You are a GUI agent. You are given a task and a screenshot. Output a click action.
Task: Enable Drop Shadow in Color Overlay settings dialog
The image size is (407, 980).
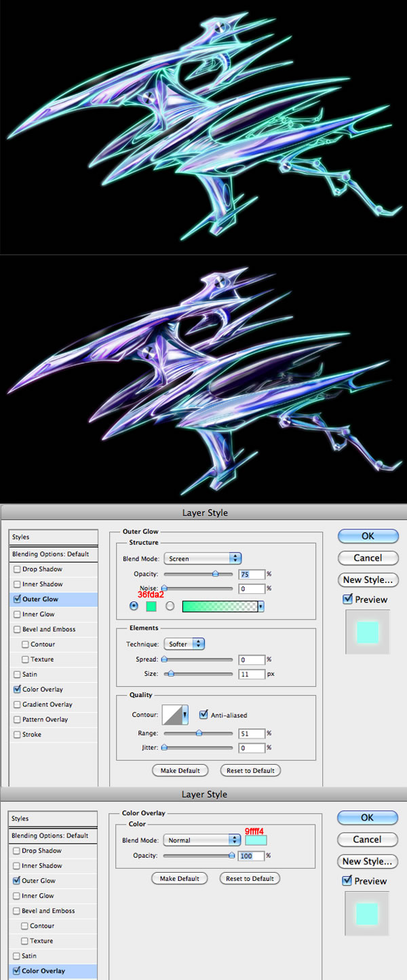pyautogui.click(x=17, y=851)
